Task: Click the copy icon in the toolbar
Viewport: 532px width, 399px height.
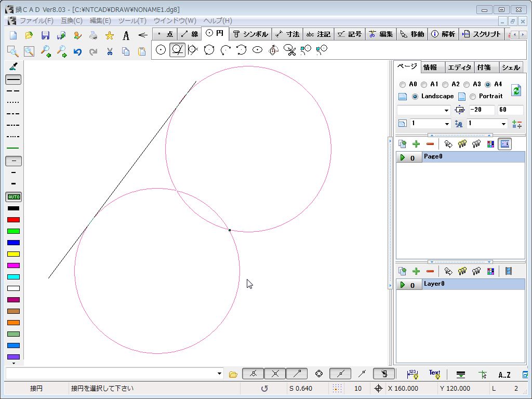Action: click(126, 51)
